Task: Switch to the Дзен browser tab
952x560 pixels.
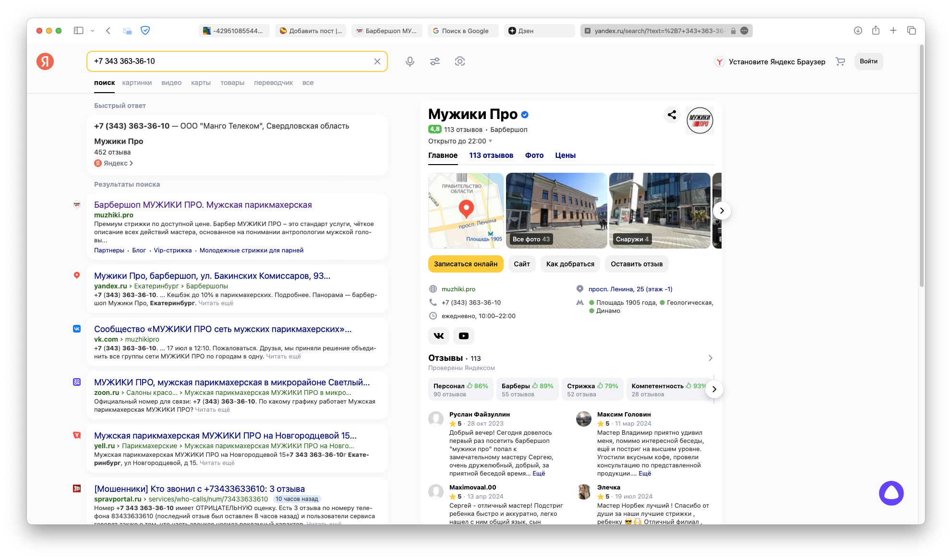Action: (x=539, y=31)
